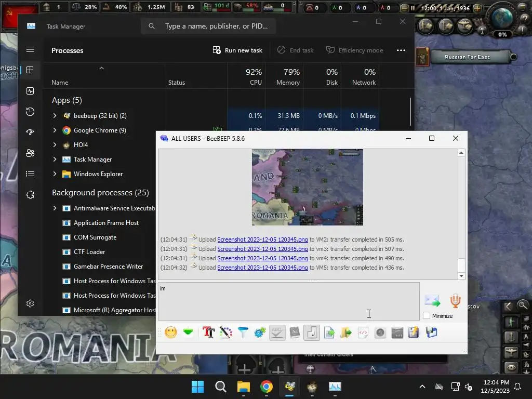Open Chrome from the Windows taskbar
Screen dimensions: 532x399
pyautogui.click(x=267, y=387)
